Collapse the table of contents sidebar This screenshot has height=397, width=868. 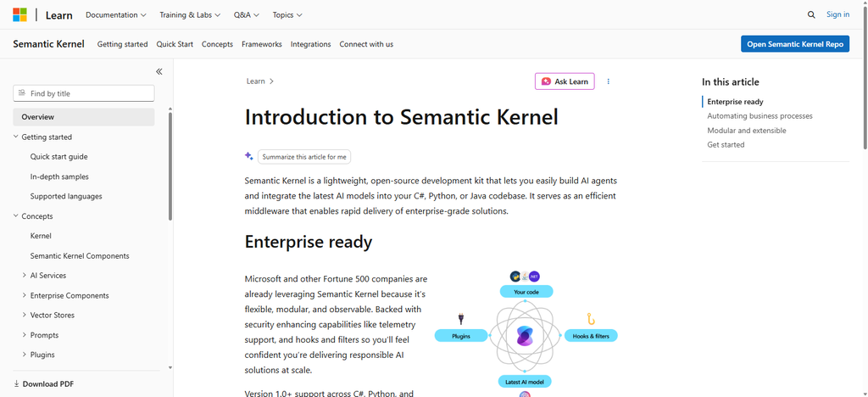click(x=159, y=71)
